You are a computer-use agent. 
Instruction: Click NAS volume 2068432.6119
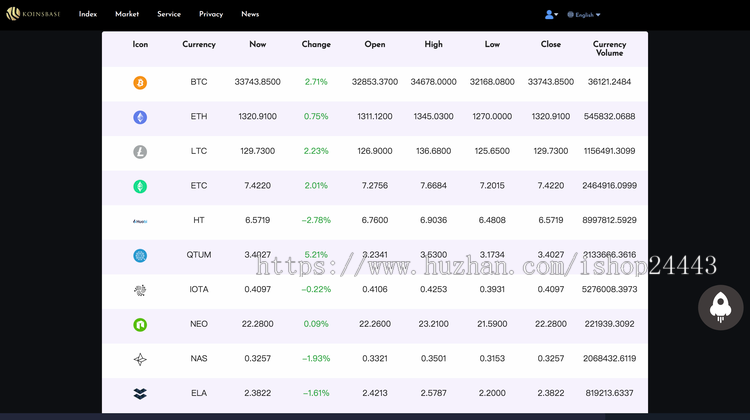609,358
